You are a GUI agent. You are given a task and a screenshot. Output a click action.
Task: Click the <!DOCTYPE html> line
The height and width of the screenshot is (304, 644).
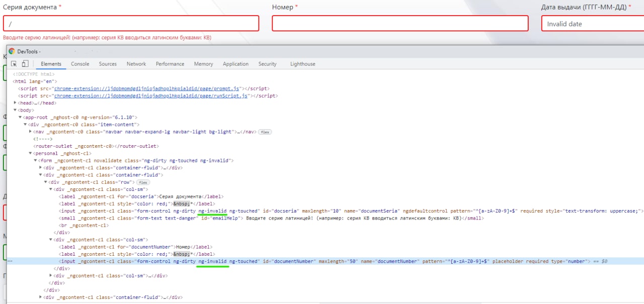pos(34,74)
